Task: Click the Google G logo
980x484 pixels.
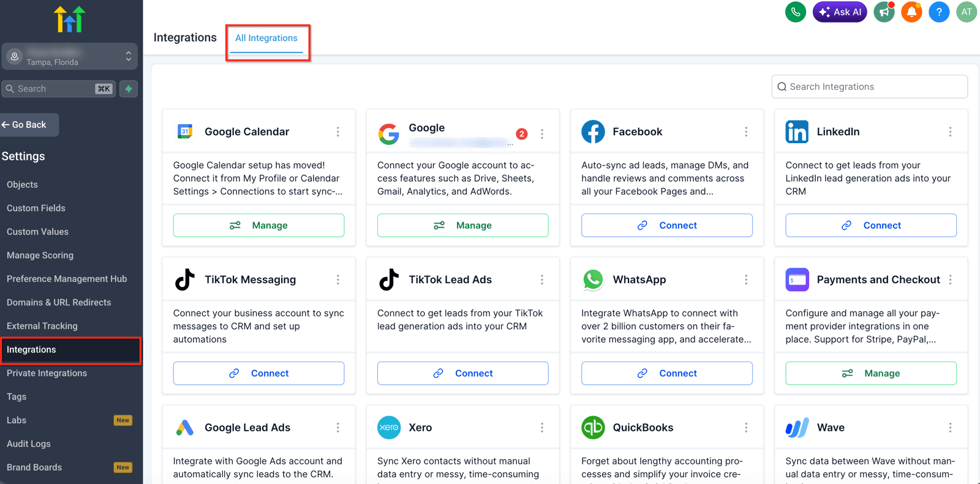Action: 389,134
